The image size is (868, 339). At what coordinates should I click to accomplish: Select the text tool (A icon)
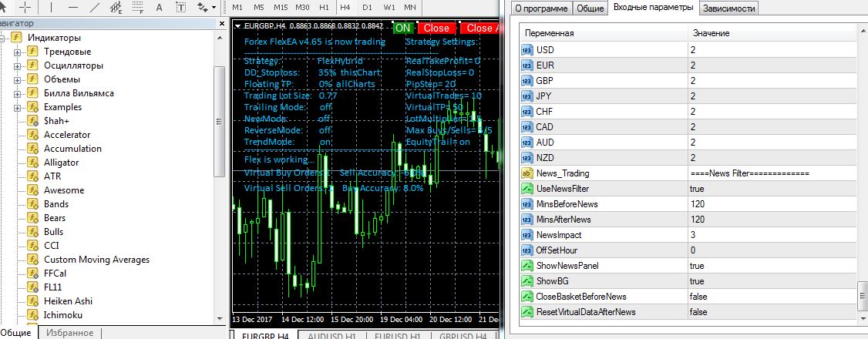coord(160,7)
